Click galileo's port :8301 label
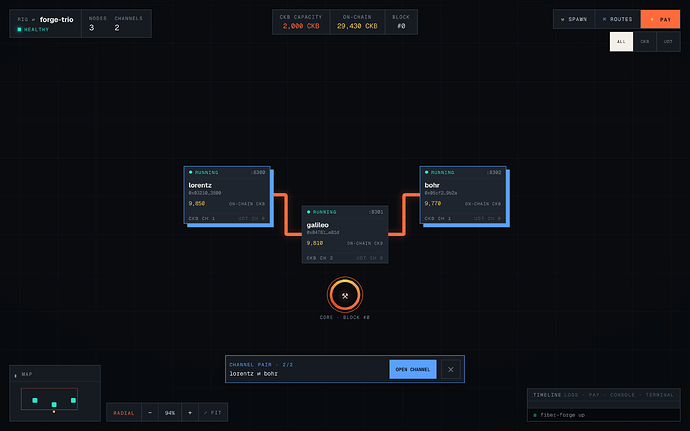The width and height of the screenshot is (690, 431). [376, 212]
